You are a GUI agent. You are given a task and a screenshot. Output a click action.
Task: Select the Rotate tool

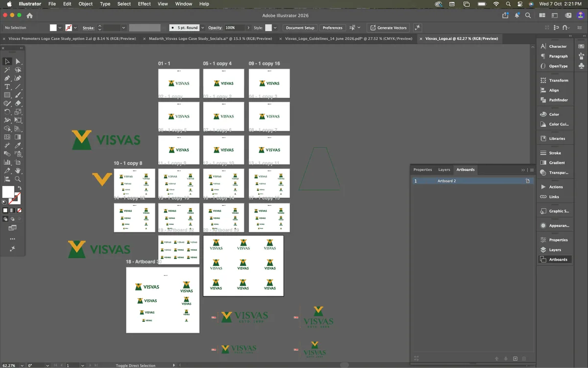click(x=7, y=111)
